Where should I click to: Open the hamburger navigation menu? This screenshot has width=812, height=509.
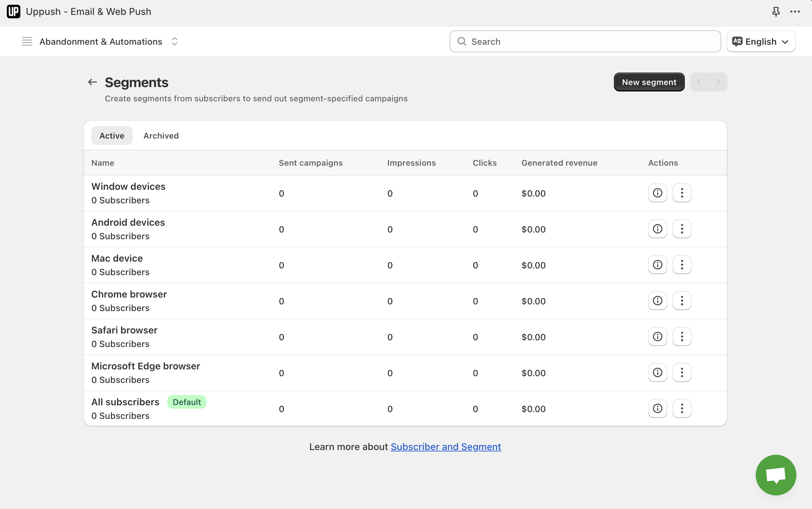click(x=27, y=41)
